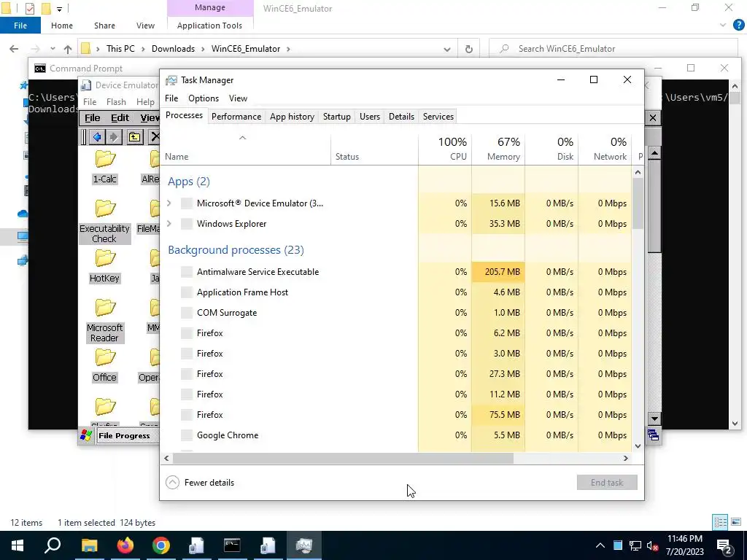Click the chevron after This PC in breadcrumb
Viewport: 747px width, 560px height.
[145, 49]
